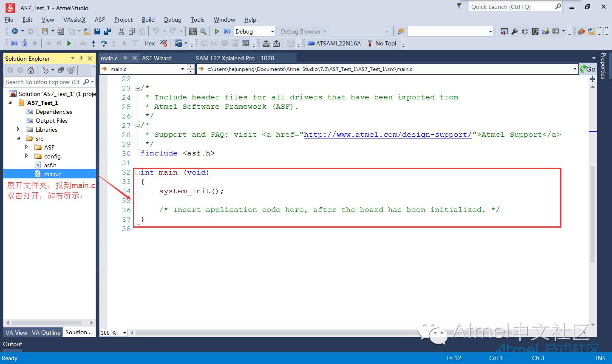Collapse the AS7_Test_1 project node
The height and width of the screenshot is (364, 612).
[10, 103]
